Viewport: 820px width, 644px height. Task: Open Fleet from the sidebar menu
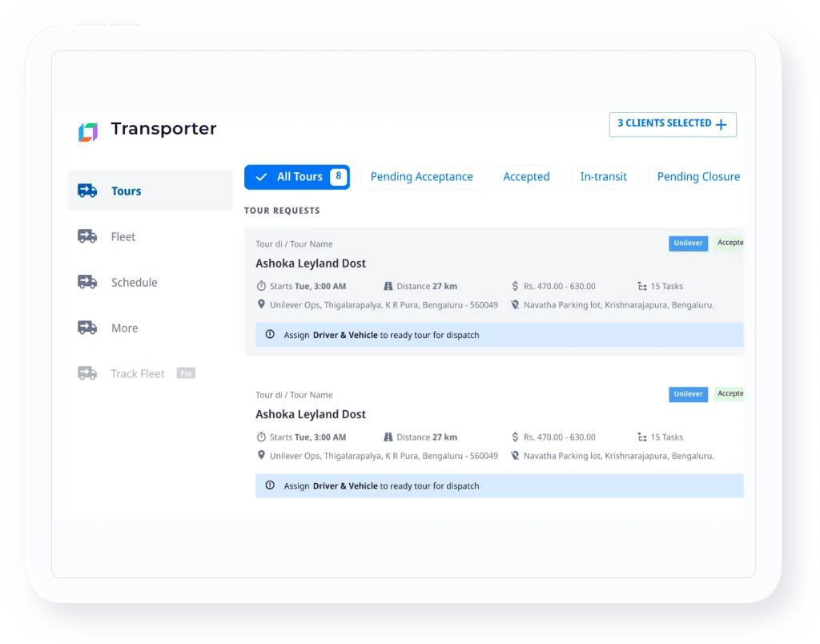click(x=123, y=237)
